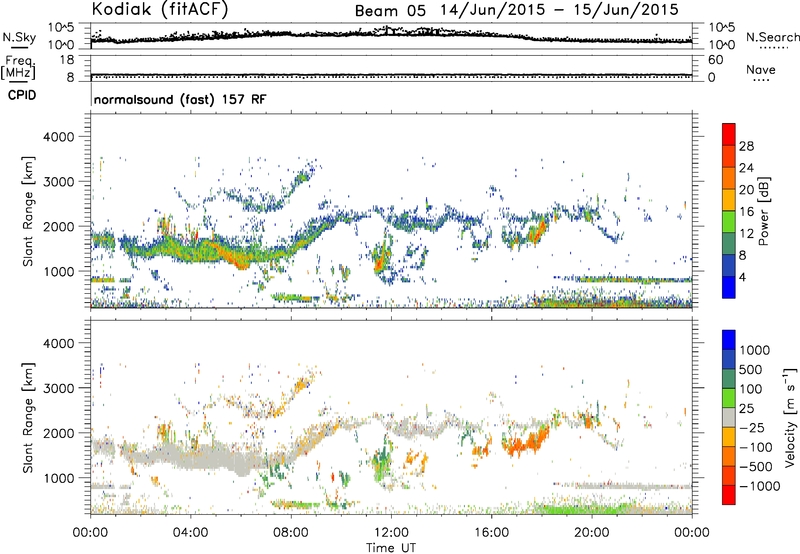The height and width of the screenshot is (554, 800).
Task: Click 'normalsound (fast) 157 RF' text
Action: [180, 99]
